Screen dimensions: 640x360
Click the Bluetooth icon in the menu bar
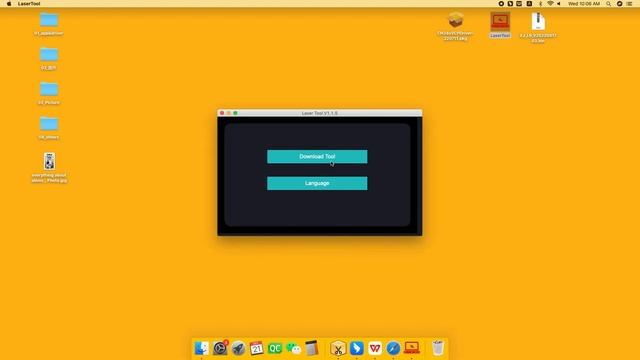point(540,4)
